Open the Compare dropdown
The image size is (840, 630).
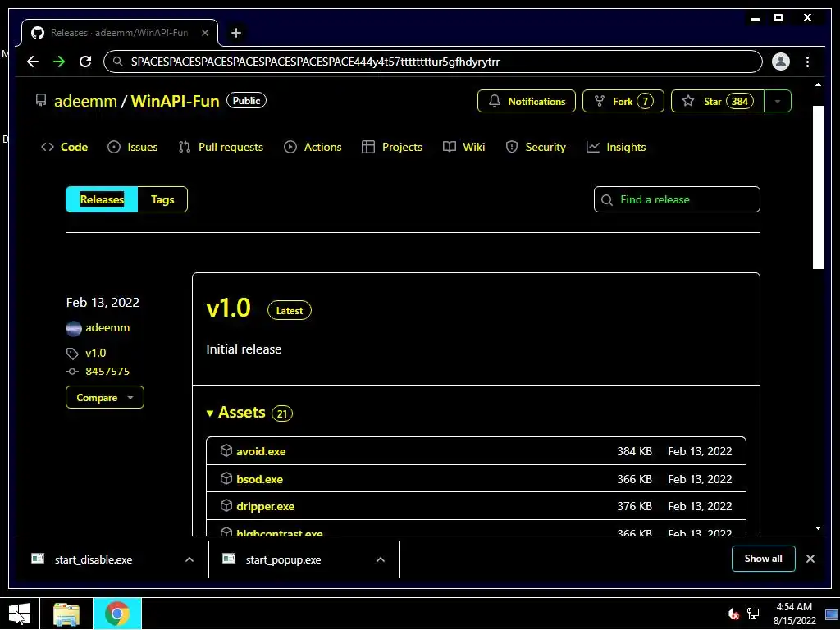click(x=105, y=397)
